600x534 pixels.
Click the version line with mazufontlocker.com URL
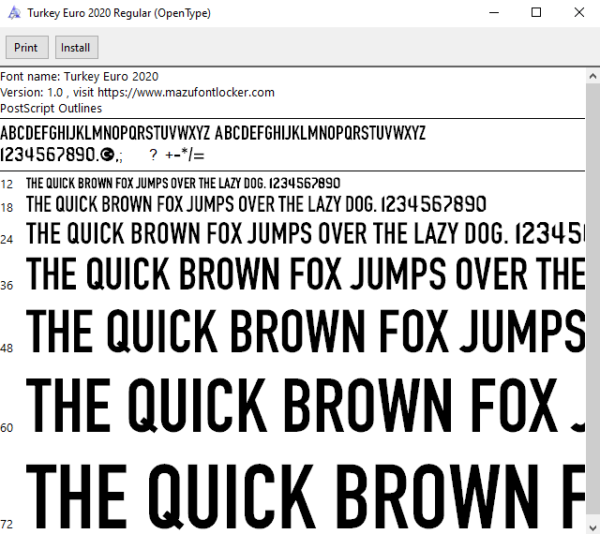(137, 93)
